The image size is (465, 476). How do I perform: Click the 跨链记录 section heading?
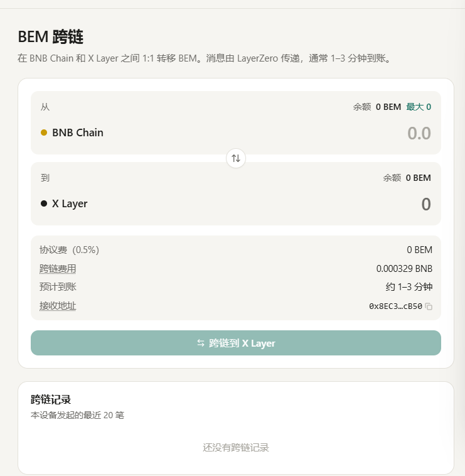click(x=51, y=399)
